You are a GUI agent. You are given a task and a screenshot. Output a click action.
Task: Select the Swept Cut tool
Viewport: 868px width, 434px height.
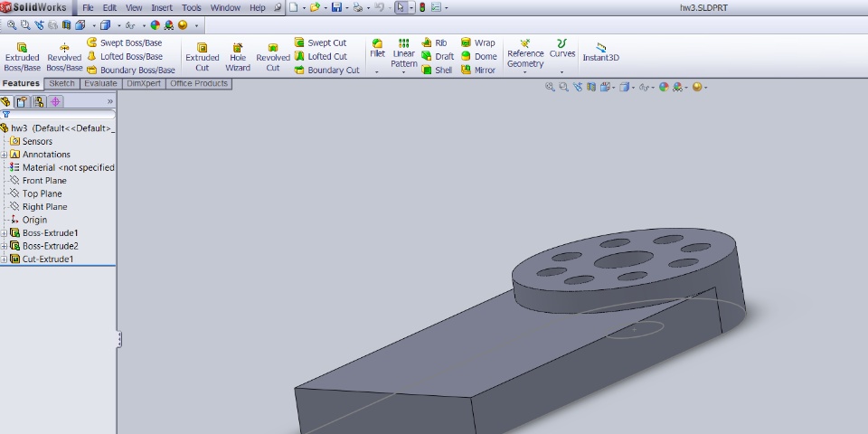click(320, 42)
